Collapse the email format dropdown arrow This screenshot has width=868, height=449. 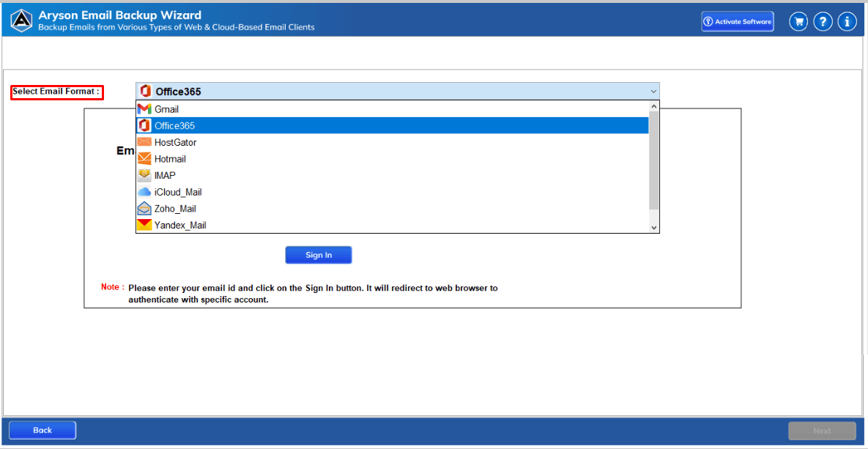[653, 92]
